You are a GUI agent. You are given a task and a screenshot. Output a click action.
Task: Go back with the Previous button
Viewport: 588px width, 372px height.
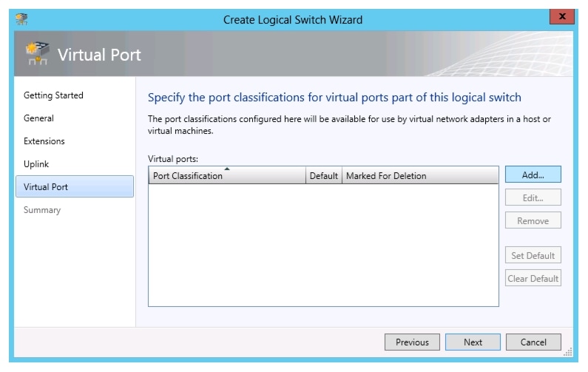412,342
